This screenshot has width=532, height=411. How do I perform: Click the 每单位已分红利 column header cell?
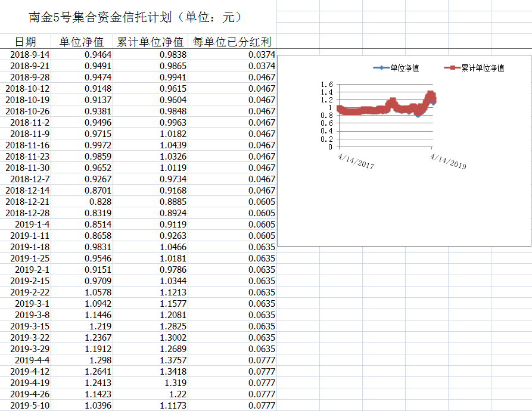(x=232, y=42)
